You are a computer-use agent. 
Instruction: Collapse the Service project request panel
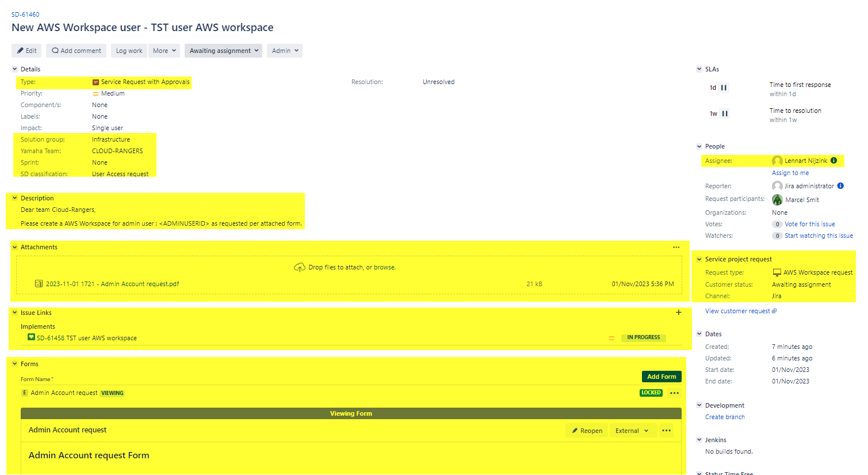[x=699, y=259]
